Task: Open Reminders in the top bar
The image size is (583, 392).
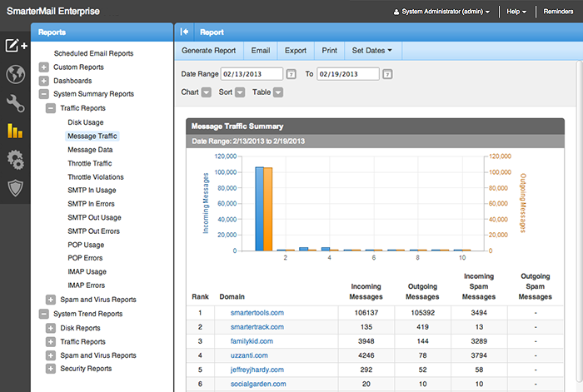Action: 558,12
